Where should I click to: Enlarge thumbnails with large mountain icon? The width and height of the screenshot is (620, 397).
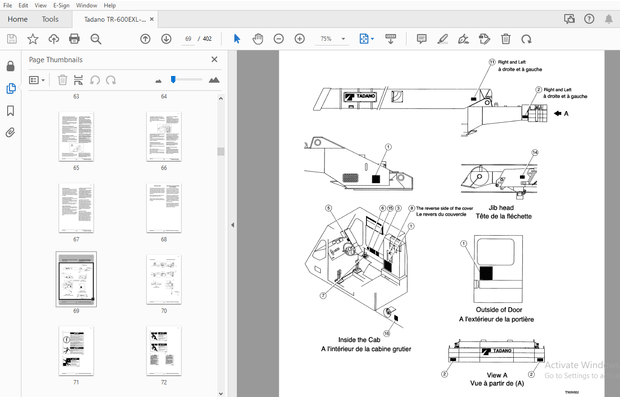pyautogui.click(x=214, y=80)
